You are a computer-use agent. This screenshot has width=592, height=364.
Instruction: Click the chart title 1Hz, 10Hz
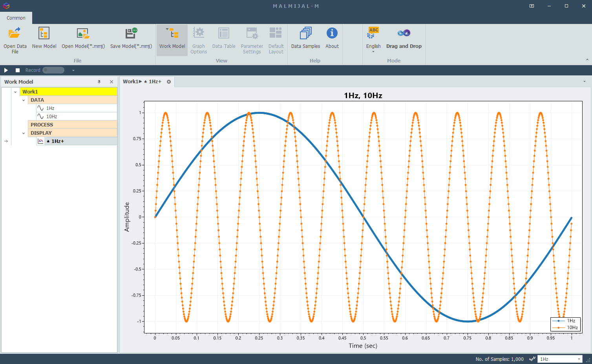point(363,95)
